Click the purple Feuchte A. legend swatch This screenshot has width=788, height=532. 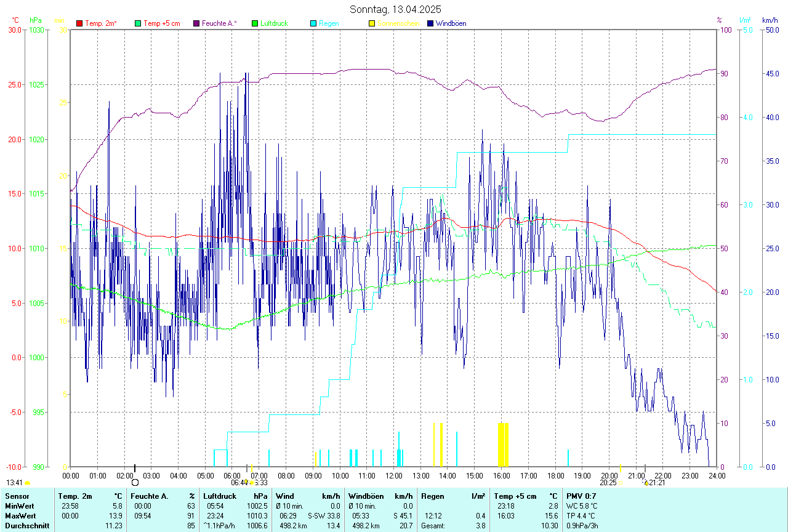[196, 23]
